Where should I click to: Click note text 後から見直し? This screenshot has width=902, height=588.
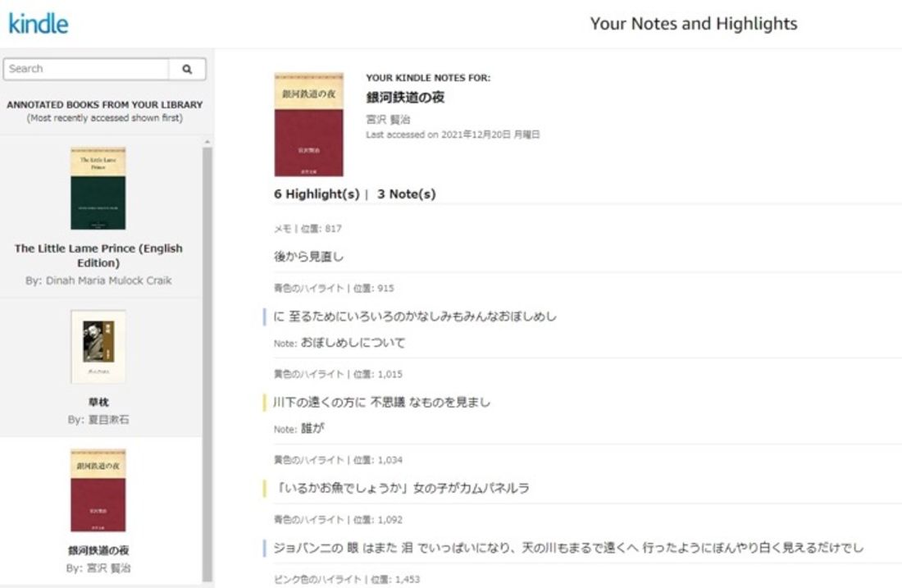309,257
